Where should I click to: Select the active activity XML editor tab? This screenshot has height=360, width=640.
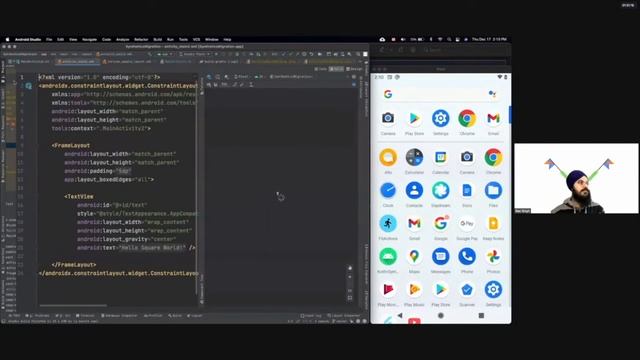click(x=77, y=62)
